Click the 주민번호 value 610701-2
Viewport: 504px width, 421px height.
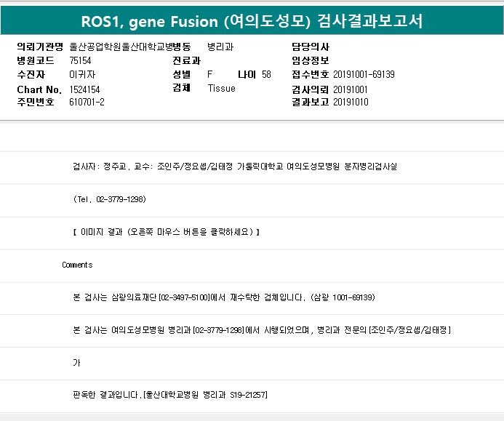click(x=87, y=102)
